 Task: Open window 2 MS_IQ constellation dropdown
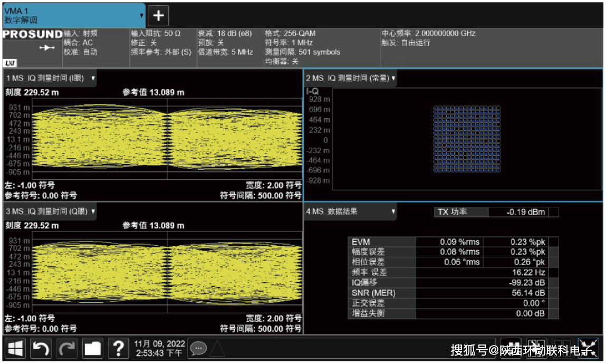tap(393, 78)
